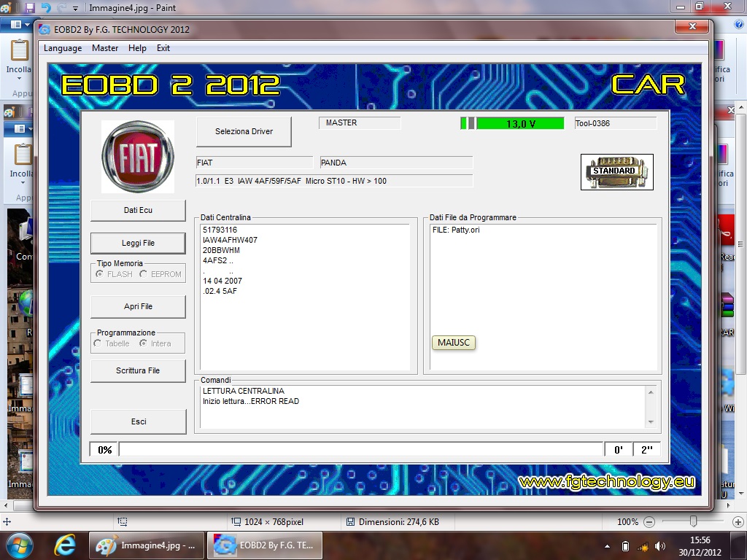This screenshot has width=747, height=560.
Task: Click the Paint zoom slider handle
Action: pyautogui.click(x=694, y=522)
